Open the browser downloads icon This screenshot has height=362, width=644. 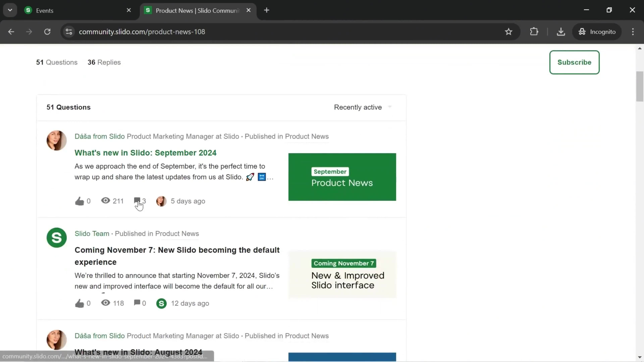point(561,32)
